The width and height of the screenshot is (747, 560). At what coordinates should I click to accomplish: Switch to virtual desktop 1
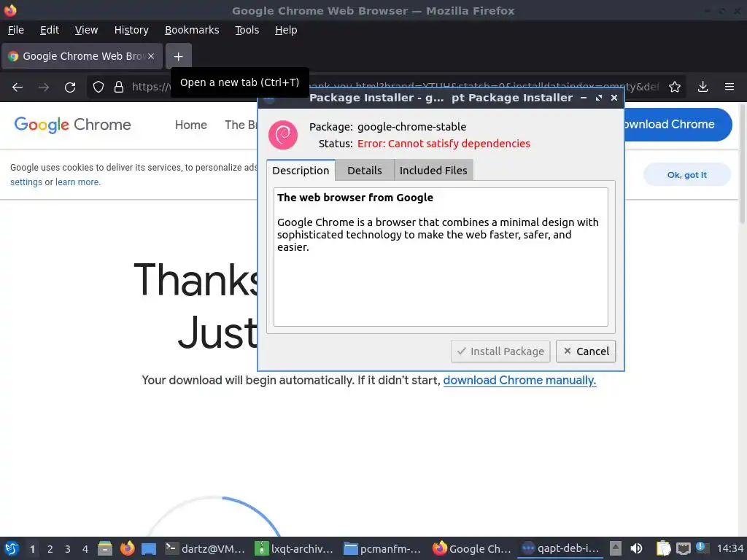tap(32, 549)
